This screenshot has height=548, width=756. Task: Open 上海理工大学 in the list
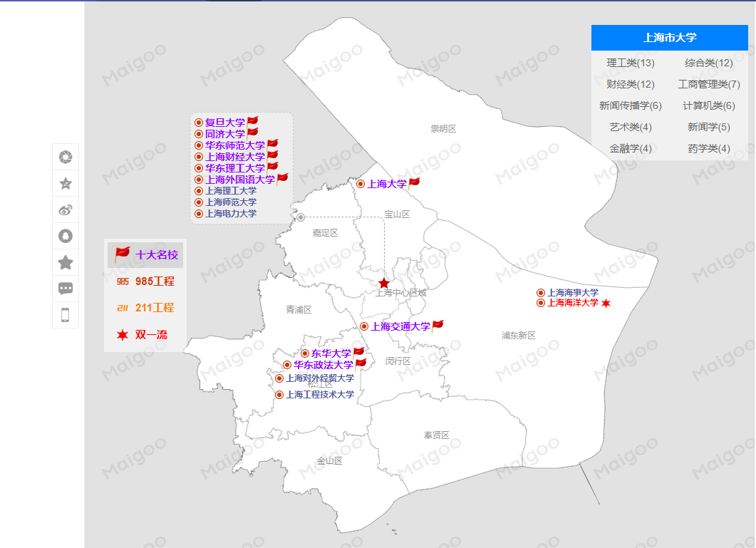231,190
